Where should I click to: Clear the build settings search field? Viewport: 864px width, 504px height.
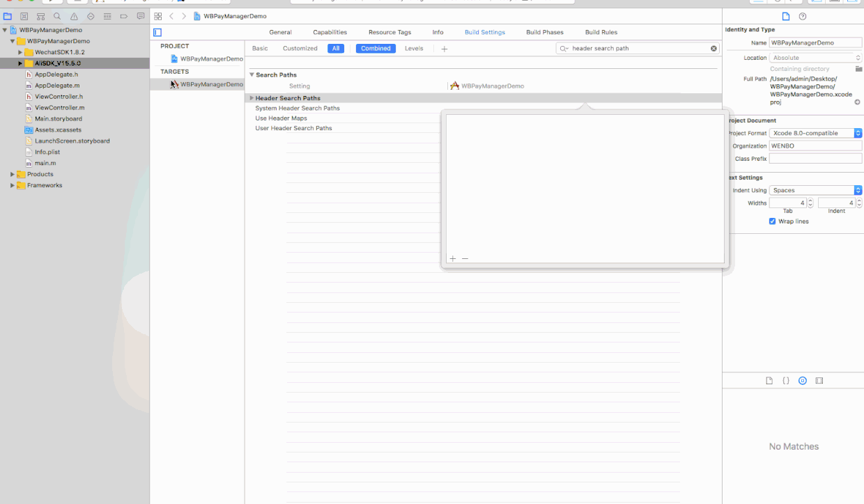pyautogui.click(x=713, y=49)
